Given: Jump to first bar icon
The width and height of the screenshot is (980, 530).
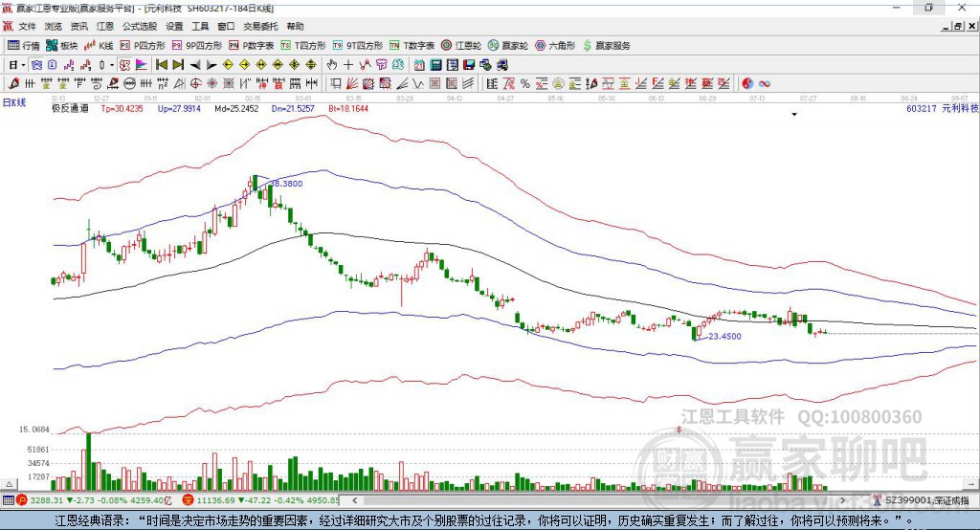Looking at the screenshot, I should pyautogui.click(x=161, y=65).
